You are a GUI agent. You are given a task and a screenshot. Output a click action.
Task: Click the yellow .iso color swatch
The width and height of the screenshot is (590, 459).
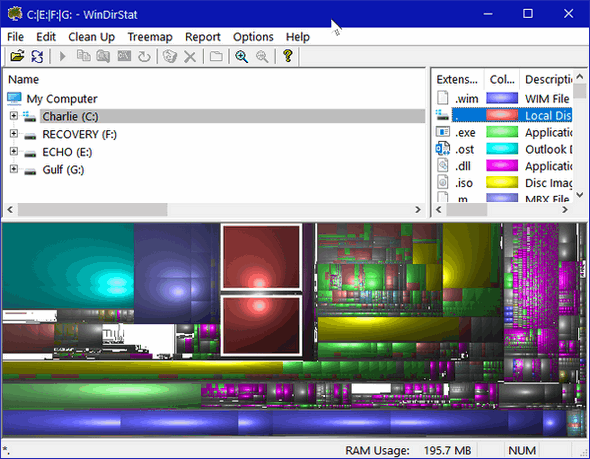[x=502, y=182]
